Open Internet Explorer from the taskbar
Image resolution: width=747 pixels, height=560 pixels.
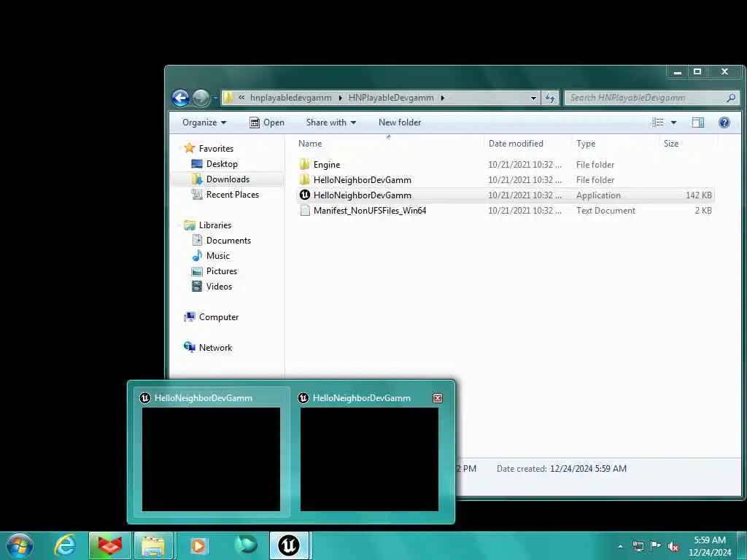(65, 545)
